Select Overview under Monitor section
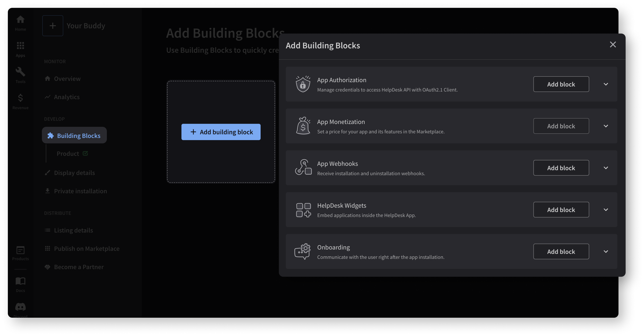The width and height of the screenshot is (644, 336). [67, 78]
